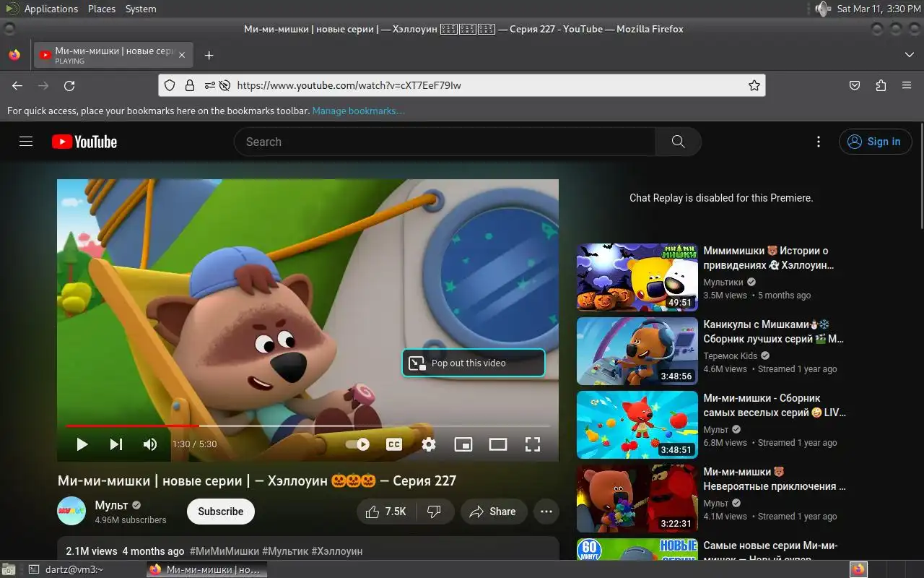
Task: Close the Ми-ми-мишки tab
Action: (x=182, y=55)
